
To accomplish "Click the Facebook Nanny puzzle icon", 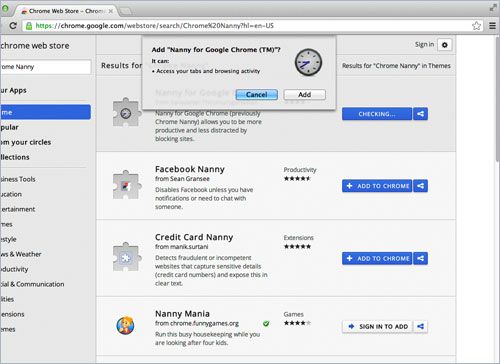I will (126, 185).
